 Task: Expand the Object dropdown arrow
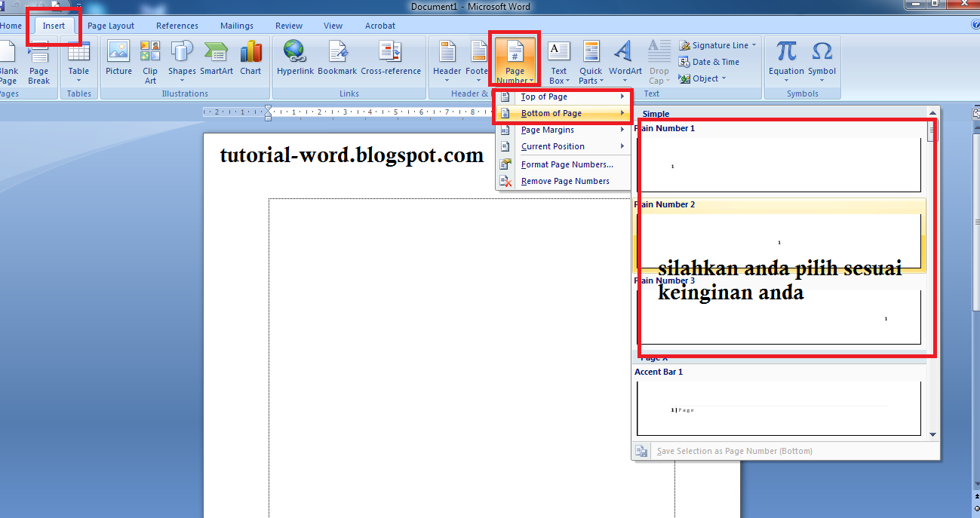(x=723, y=78)
